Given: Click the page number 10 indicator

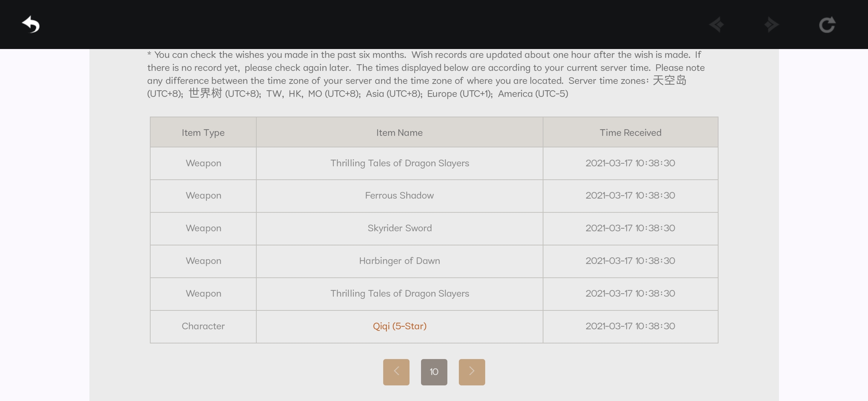Looking at the screenshot, I should pyautogui.click(x=434, y=372).
